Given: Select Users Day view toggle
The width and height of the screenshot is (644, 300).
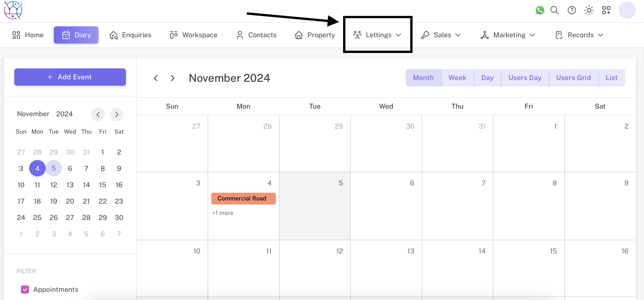Looking at the screenshot, I should 525,77.
